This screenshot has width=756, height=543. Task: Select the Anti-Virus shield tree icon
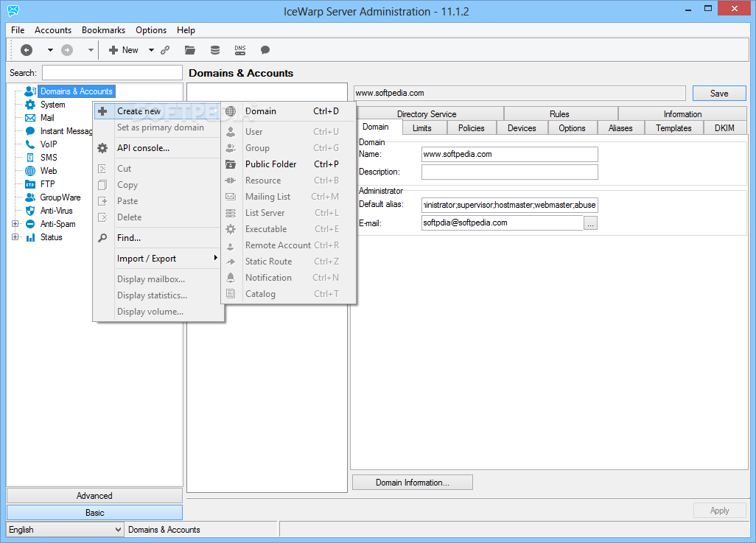(x=30, y=211)
